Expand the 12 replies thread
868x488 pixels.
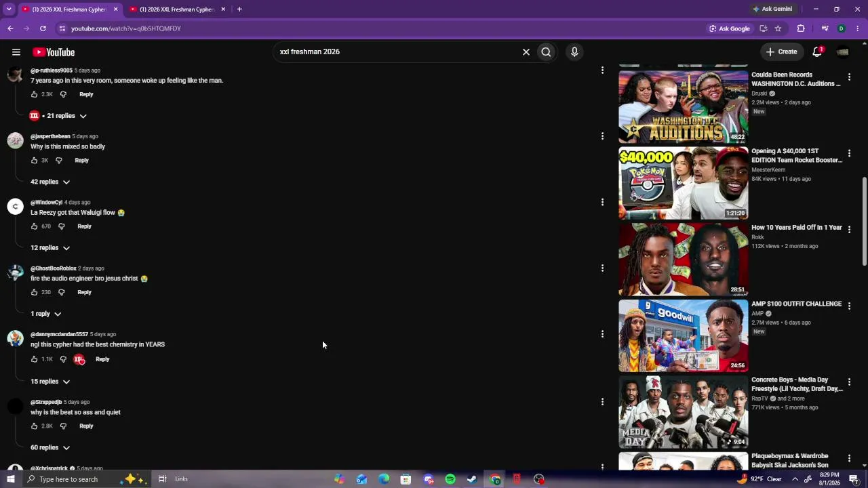tap(50, 247)
